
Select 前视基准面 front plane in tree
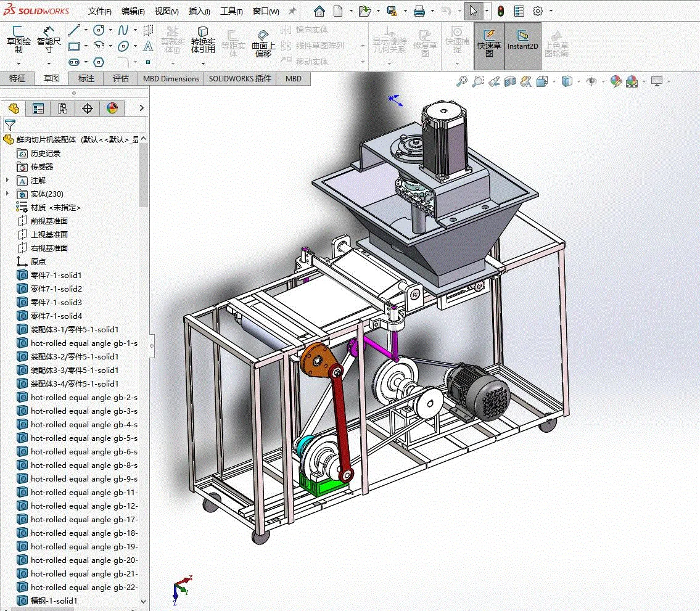point(49,221)
